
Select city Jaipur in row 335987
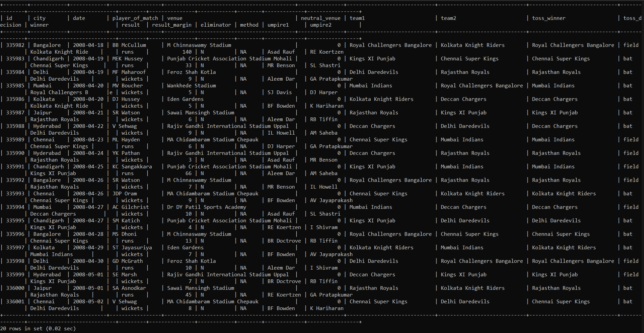[43, 113]
